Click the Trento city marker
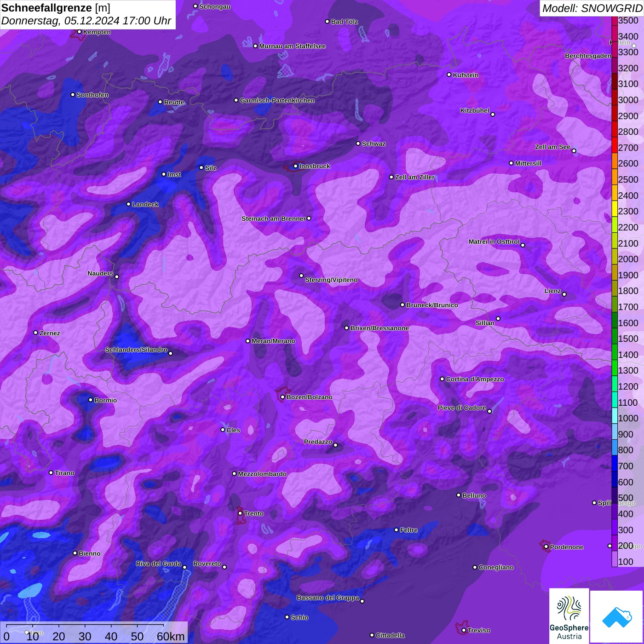The width and height of the screenshot is (644, 644). 240,513
